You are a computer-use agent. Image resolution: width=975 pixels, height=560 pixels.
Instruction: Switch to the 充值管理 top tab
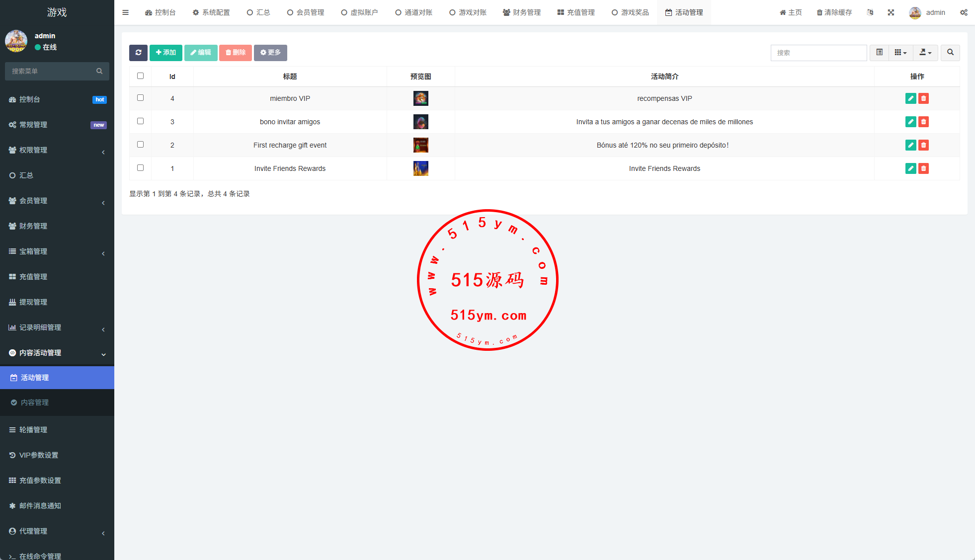click(576, 12)
